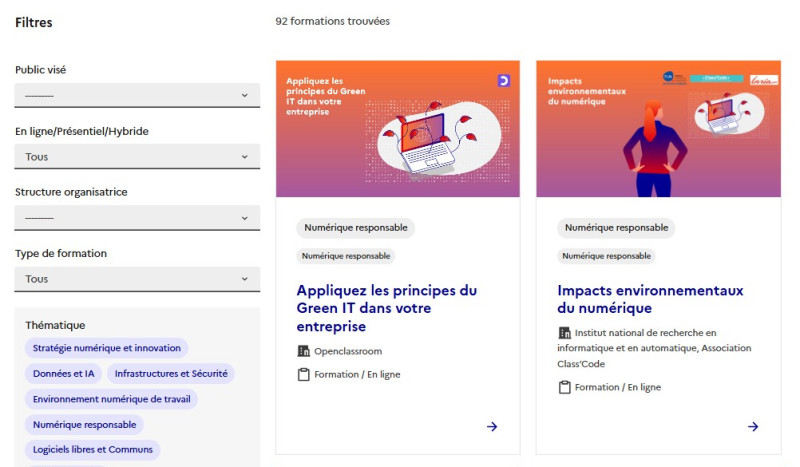This screenshot has height=467, width=800.
Task: Click clipboard icon on Green IT card
Action: coord(304,375)
